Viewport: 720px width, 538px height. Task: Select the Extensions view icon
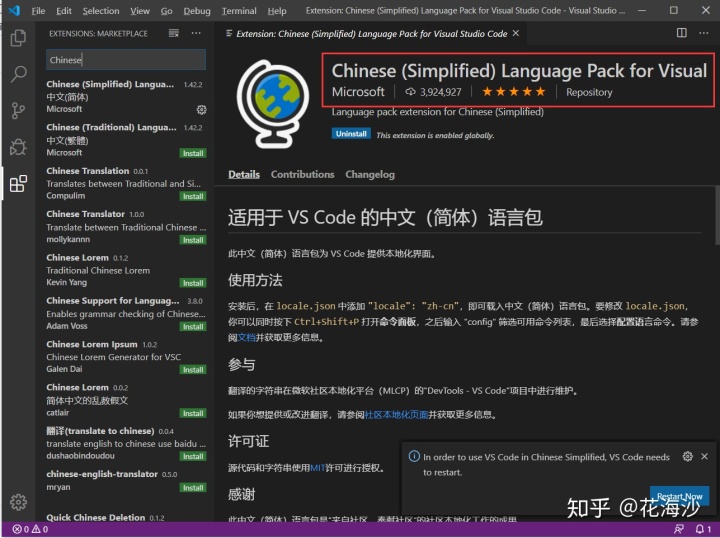pyautogui.click(x=18, y=184)
